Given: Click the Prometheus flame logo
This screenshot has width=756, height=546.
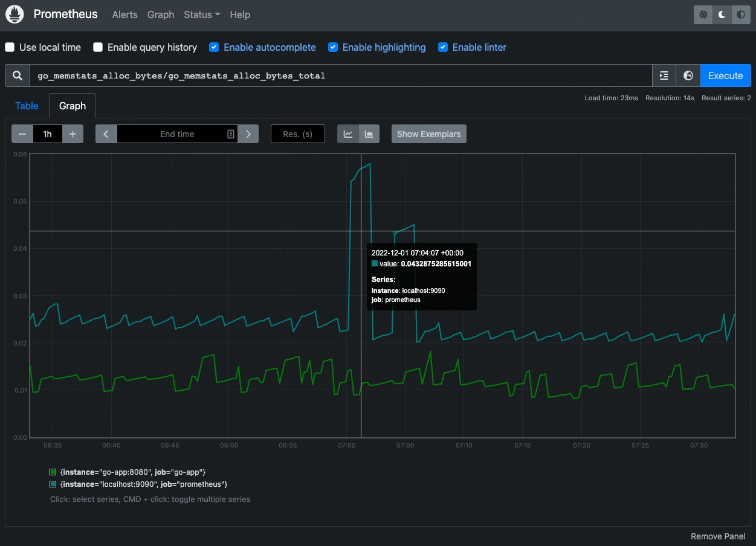Looking at the screenshot, I should (15, 14).
